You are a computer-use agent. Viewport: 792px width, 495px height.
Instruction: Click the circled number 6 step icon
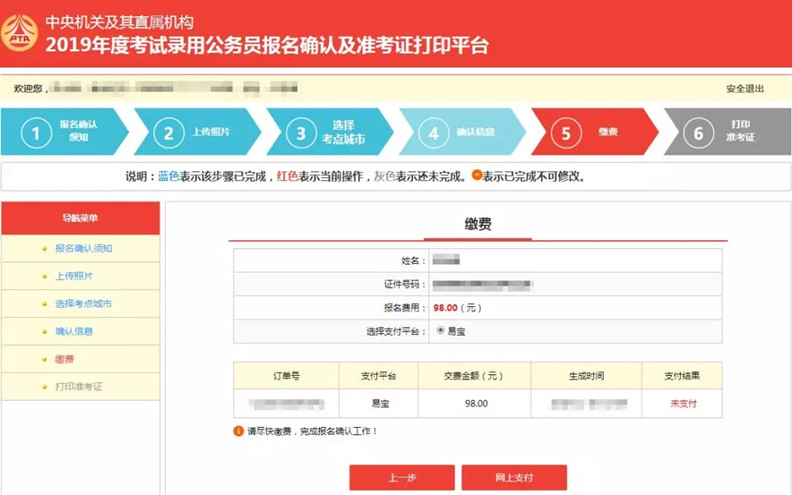pyautogui.click(x=698, y=133)
